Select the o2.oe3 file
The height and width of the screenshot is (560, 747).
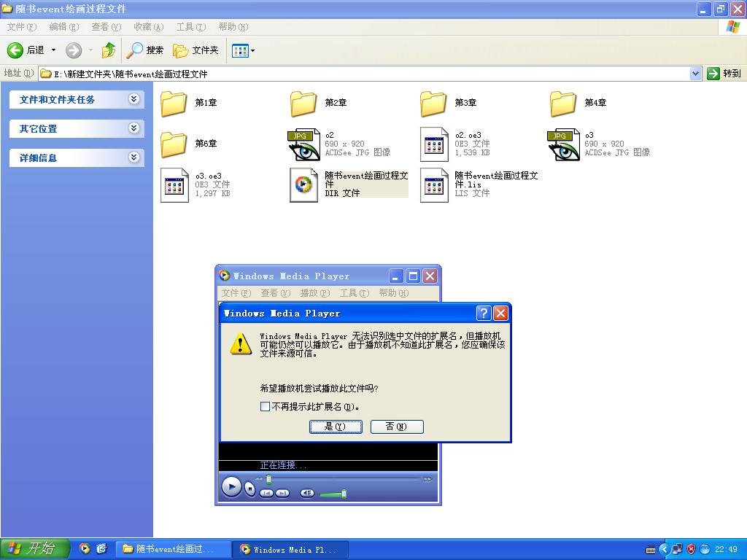point(455,144)
